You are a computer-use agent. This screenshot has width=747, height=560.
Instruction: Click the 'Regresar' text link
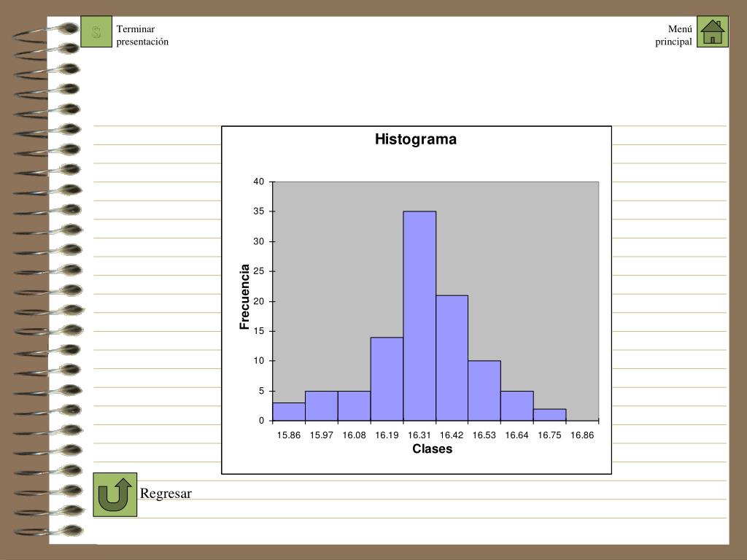[166, 494]
